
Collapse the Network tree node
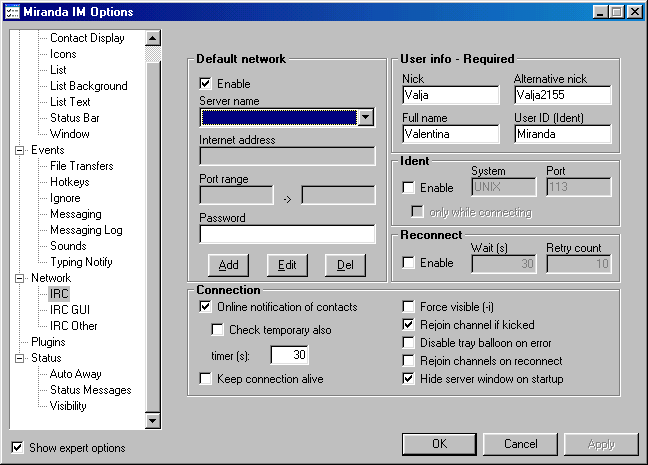(19, 278)
